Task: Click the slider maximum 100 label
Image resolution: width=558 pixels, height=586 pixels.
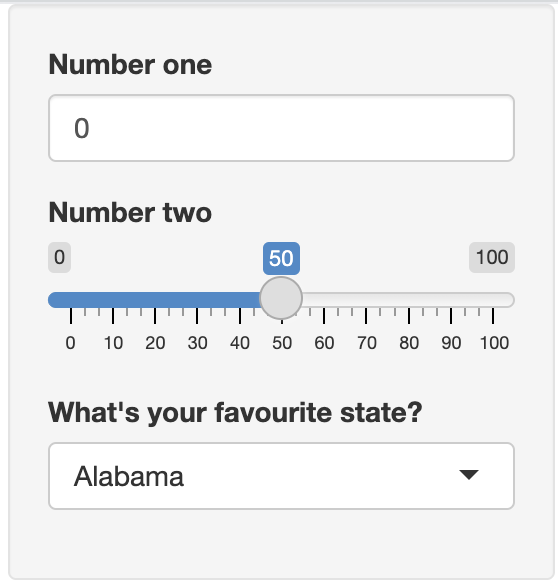Action: (492, 257)
